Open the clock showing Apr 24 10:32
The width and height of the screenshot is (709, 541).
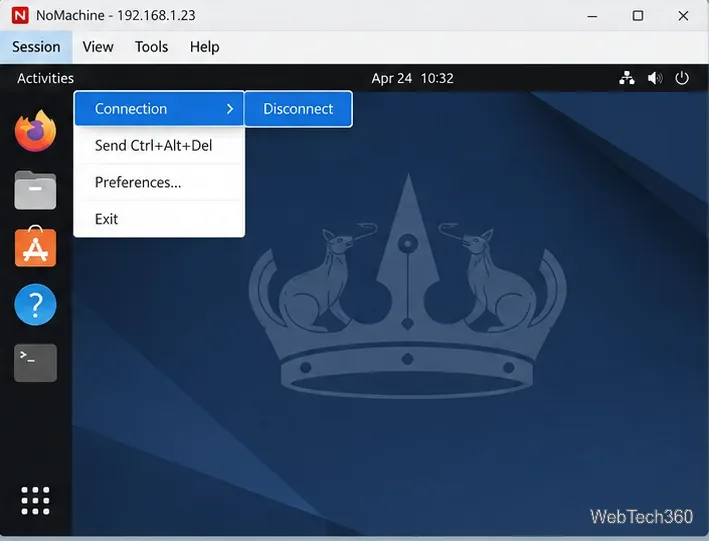[x=412, y=78]
